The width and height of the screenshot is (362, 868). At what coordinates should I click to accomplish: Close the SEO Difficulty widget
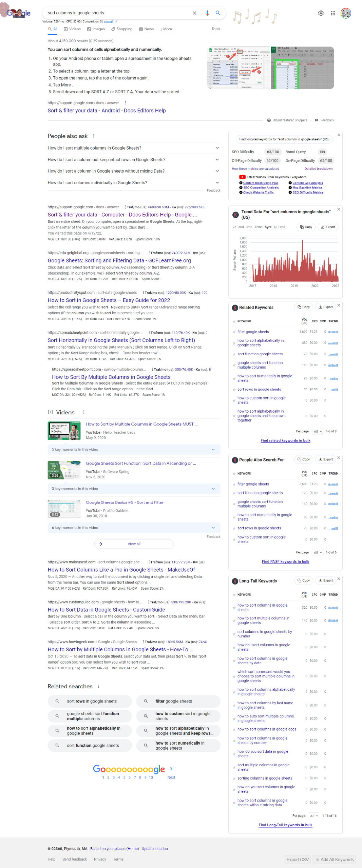click(339, 135)
